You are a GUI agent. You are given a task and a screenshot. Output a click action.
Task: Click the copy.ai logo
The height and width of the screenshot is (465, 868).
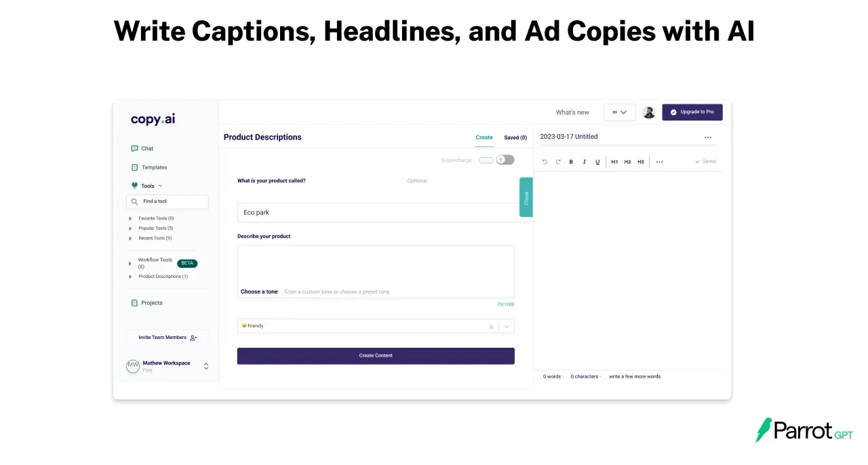pos(153,119)
